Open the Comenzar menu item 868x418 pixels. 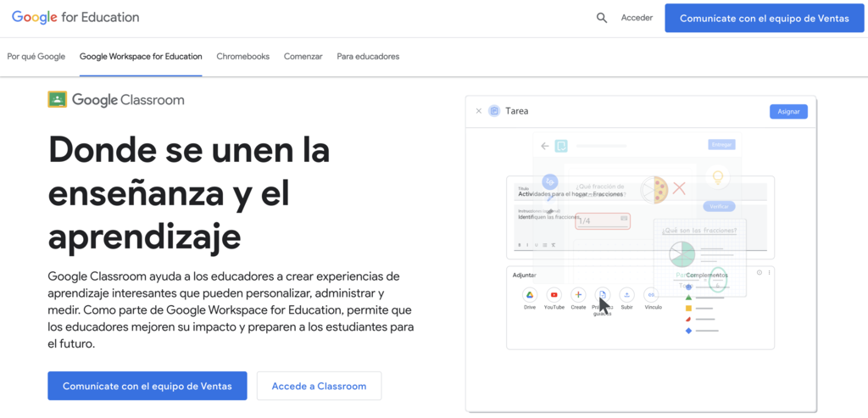[x=303, y=57]
